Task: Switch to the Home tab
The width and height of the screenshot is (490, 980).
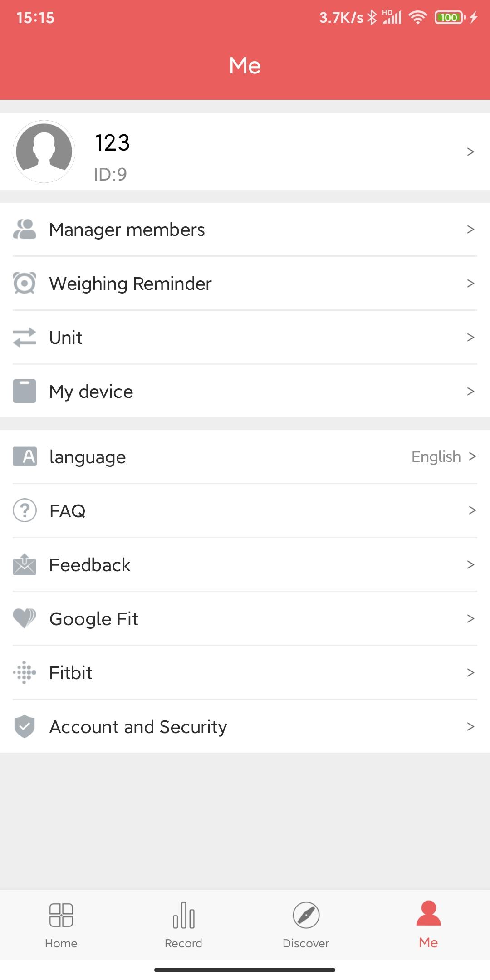Action: (x=61, y=925)
